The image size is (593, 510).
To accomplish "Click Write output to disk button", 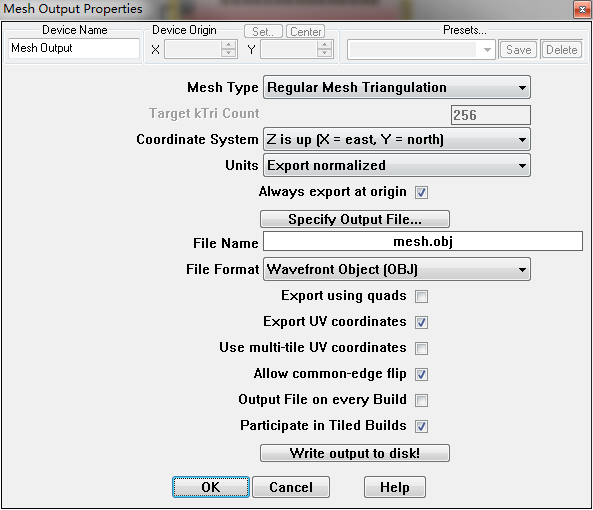I will click(355, 453).
